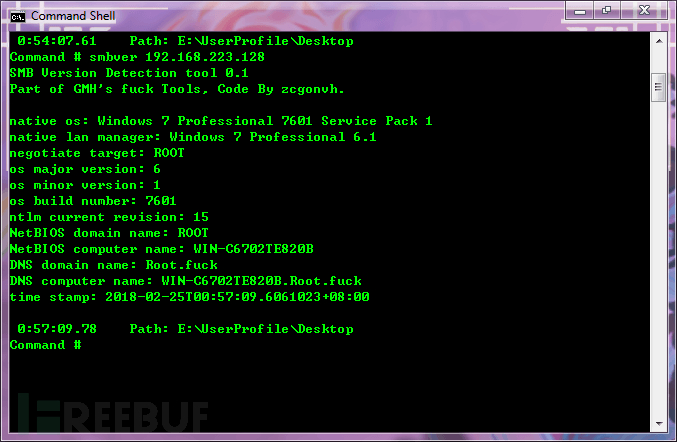Click the 'native lan manager' line

click(193, 137)
